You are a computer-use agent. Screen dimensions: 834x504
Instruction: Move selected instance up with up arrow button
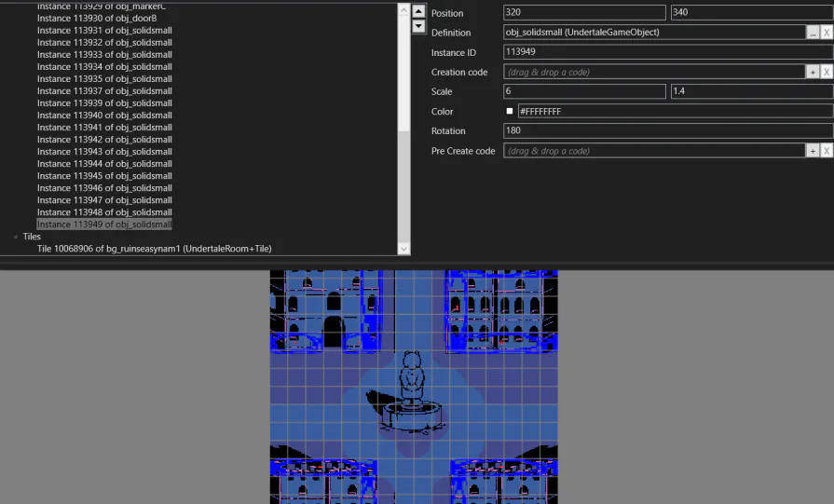click(418, 11)
